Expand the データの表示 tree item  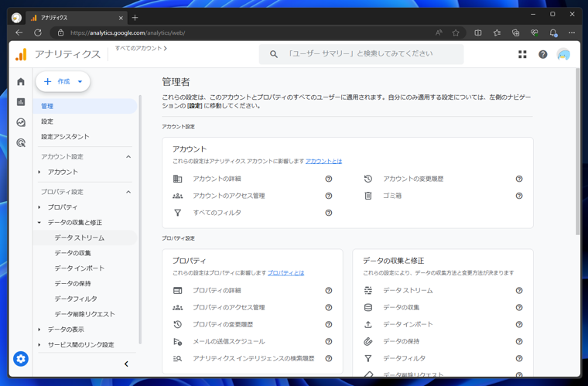click(39, 330)
